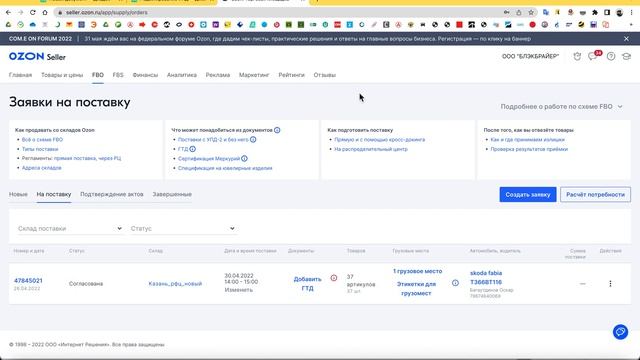Open Спецификация на ювелирные изделия link
Image resolution: width=640 pixels, height=360 pixels.
coord(225,168)
